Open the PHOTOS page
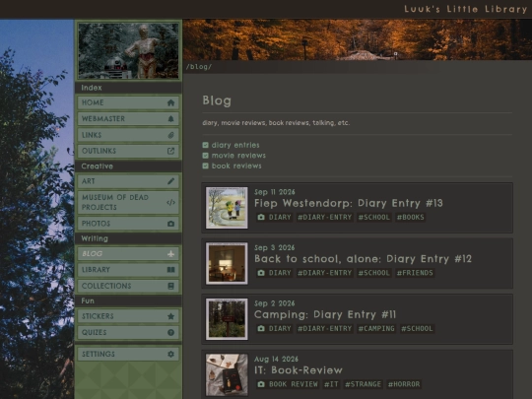Screen dimensions: 532x399 coord(128,224)
